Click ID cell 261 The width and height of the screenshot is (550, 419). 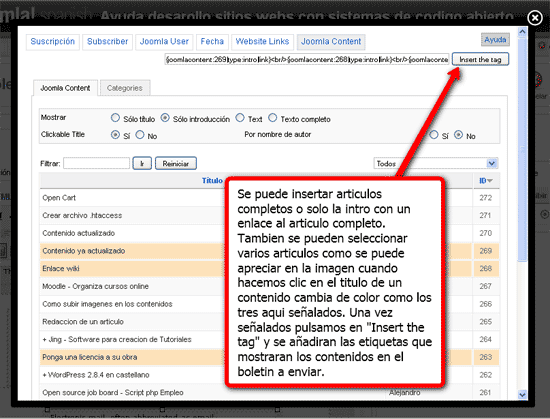pos(486,393)
